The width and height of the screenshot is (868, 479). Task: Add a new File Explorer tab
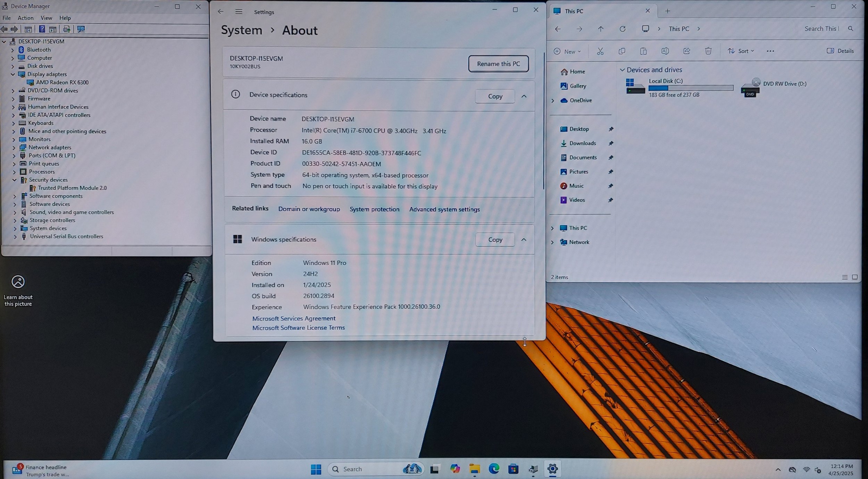click(x=667, y=11)
